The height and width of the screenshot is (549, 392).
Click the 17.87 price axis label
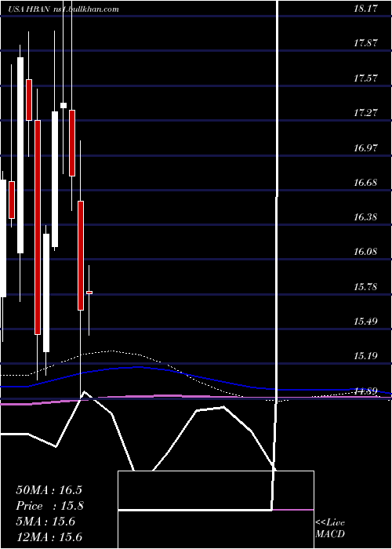[x=366, y=43]
